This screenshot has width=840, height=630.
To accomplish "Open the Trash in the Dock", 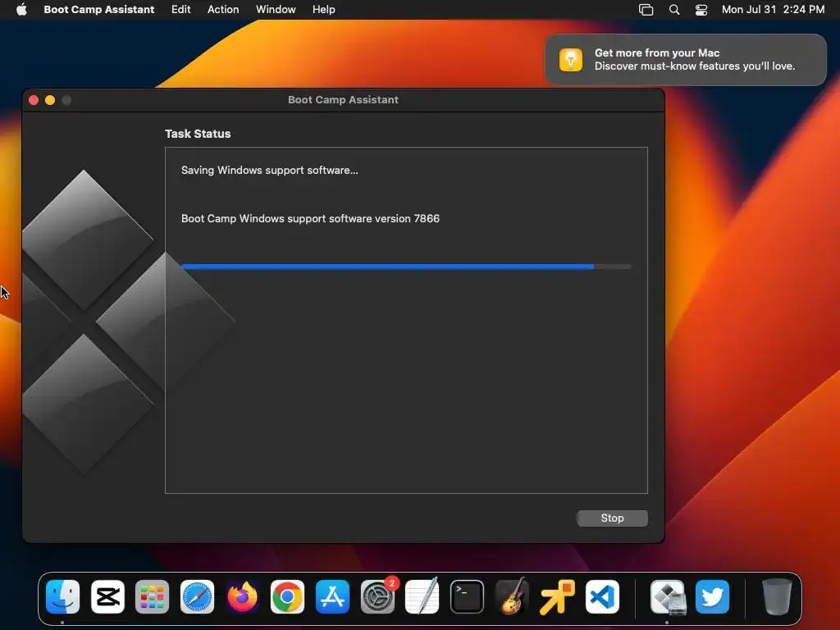I will (776, 597).
